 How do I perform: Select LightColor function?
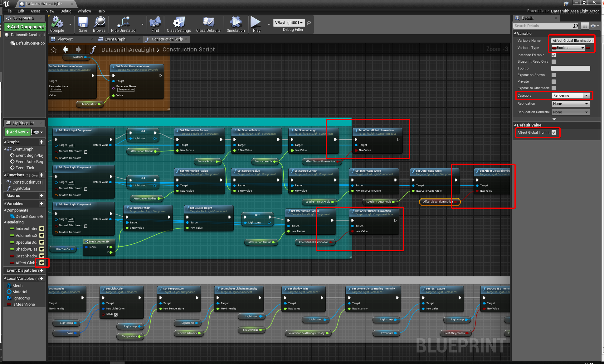point(21,188)
